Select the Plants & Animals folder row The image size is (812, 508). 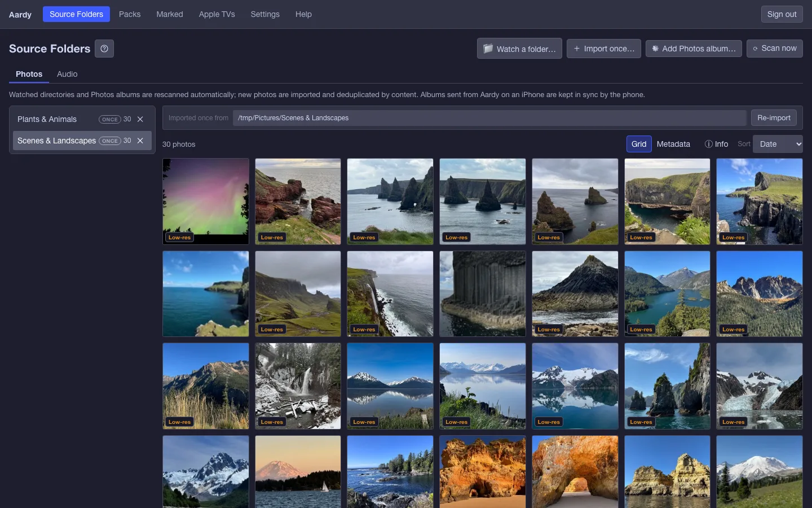82,119
